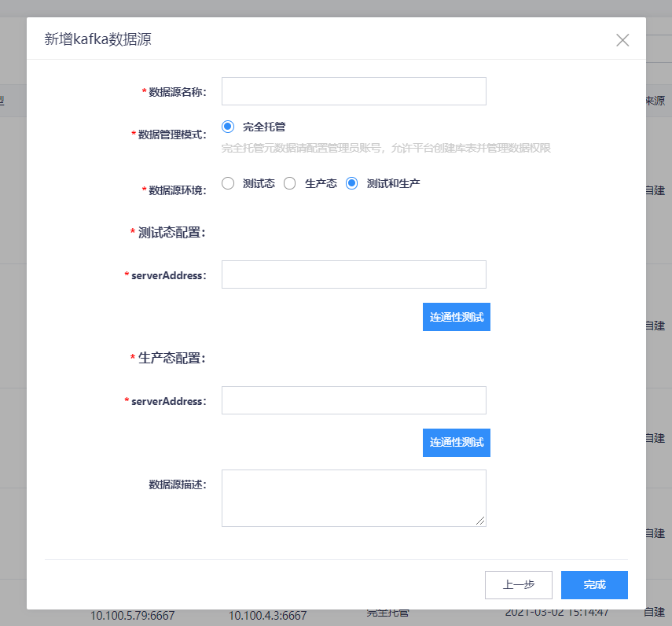This screenshot has width=672, height=626.
Task: Click the 上一步 button
Action: coord(519,585)
